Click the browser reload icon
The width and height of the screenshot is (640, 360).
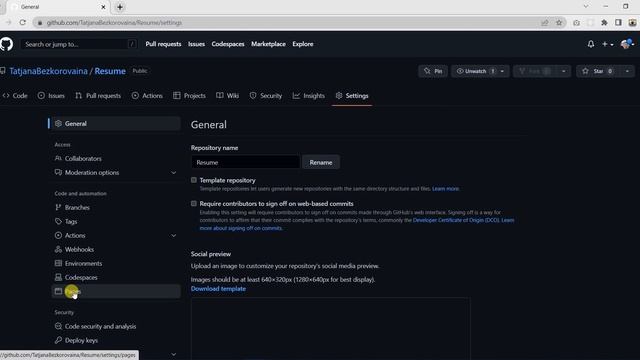click(22, 23)
